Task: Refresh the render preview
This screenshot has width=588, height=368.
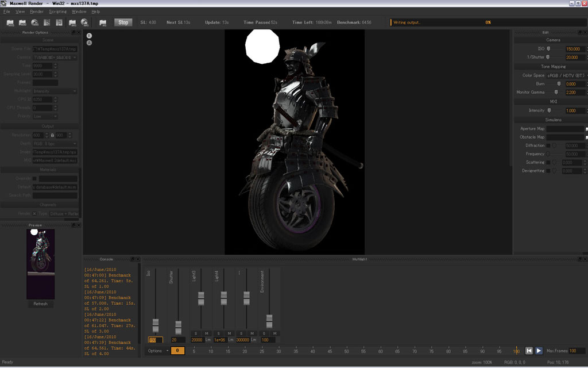Action: pyautogui.click(x=40, y=304)
